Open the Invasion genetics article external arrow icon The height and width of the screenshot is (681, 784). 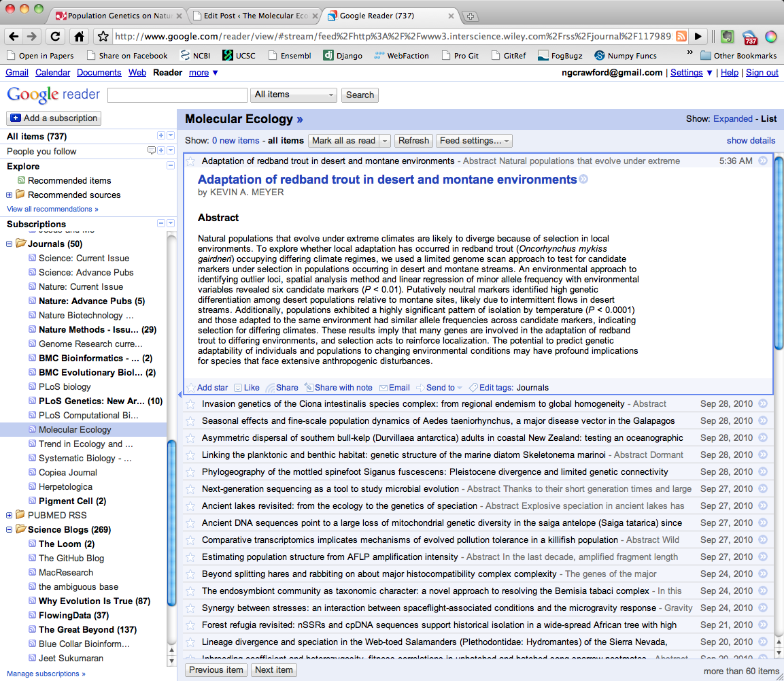763,404
